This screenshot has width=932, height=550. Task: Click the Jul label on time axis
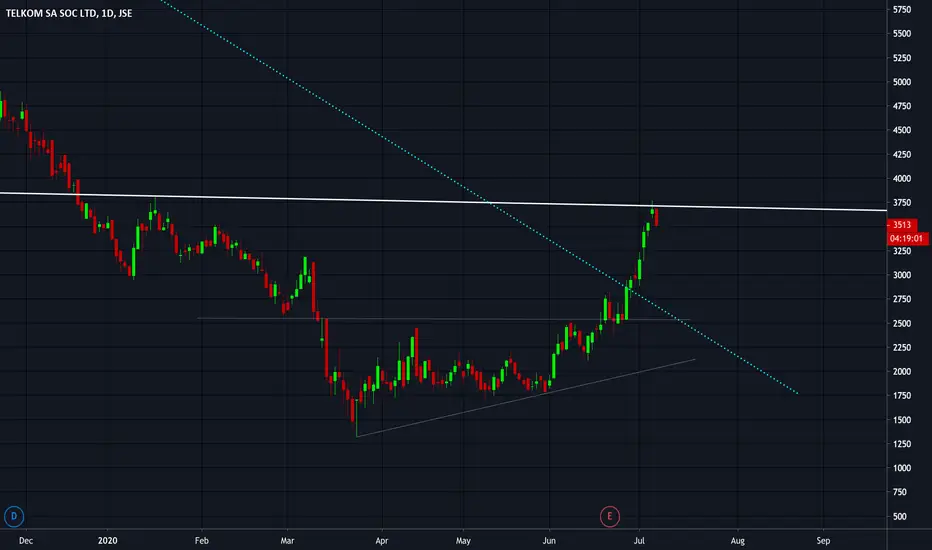[x=640, y=540]
